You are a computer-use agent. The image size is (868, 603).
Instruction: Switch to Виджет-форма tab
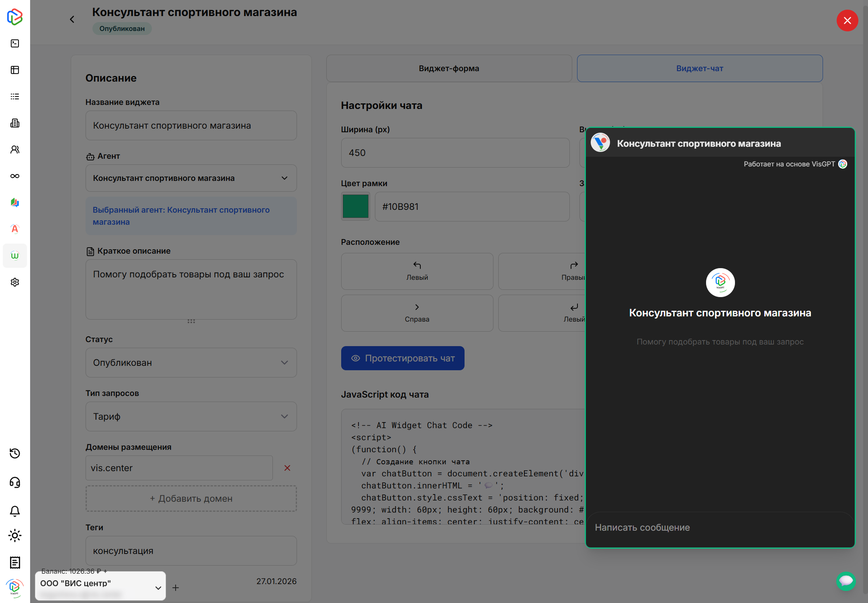(x=449, y=68)
